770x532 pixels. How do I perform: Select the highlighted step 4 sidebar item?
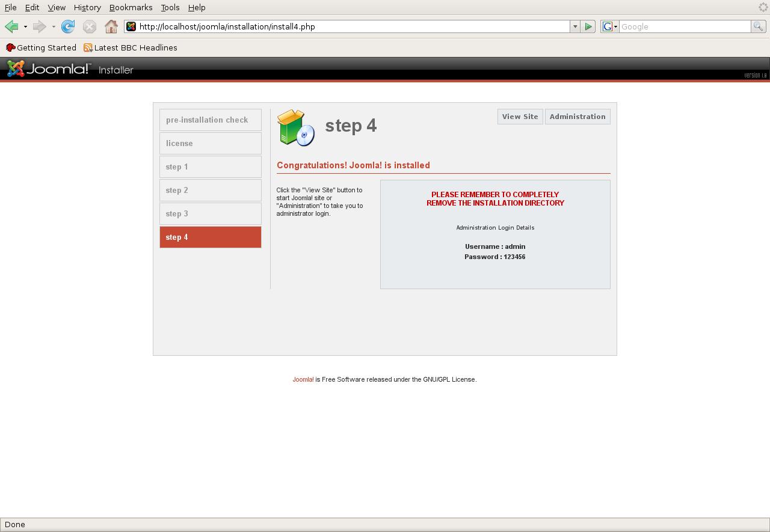coord(211,237)
